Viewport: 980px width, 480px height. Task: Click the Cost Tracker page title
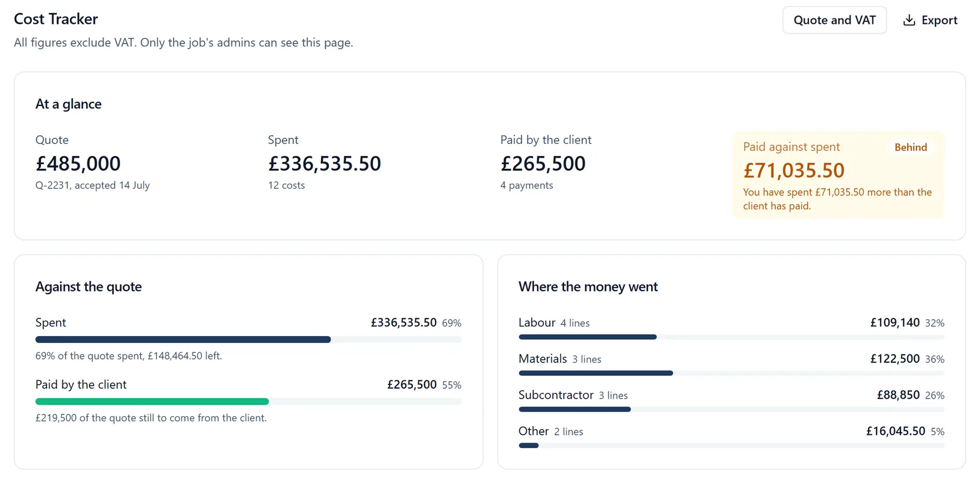[56, 19]
